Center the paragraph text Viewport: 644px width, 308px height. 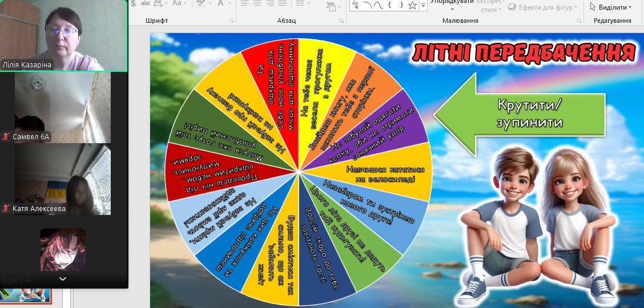[x=257, y=3]
